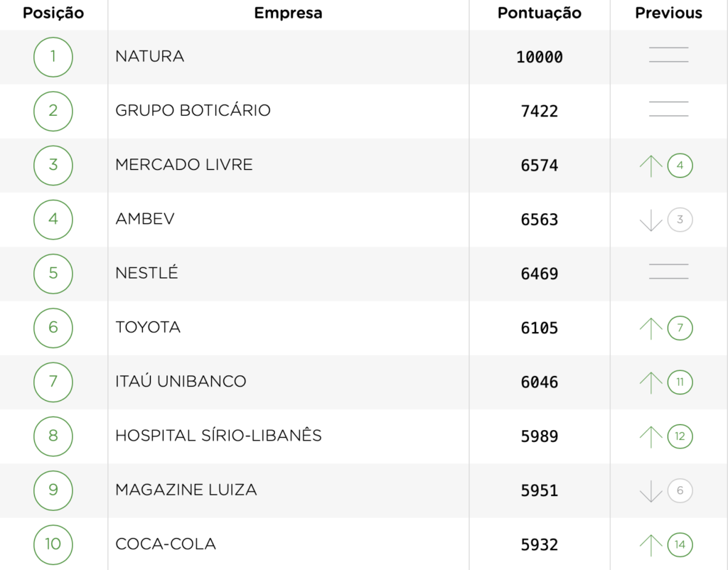Click the Previous column header
The image size is (728, 570).
click(668, 14)
